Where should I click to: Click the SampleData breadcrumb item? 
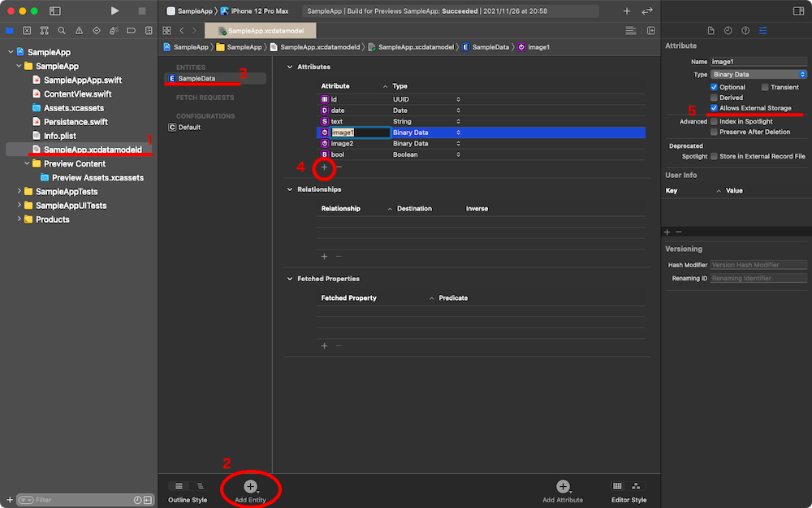click(x=486, y=47)
